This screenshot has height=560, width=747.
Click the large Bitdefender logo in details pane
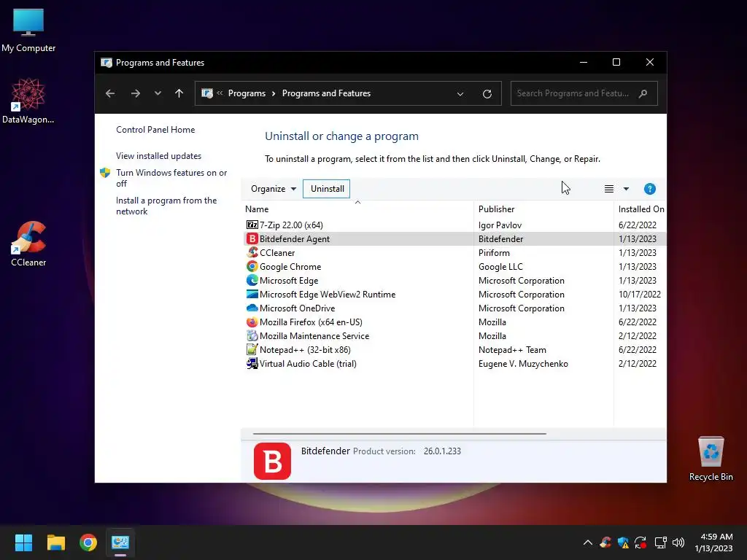pyautogui.click(x=272, y=461)
